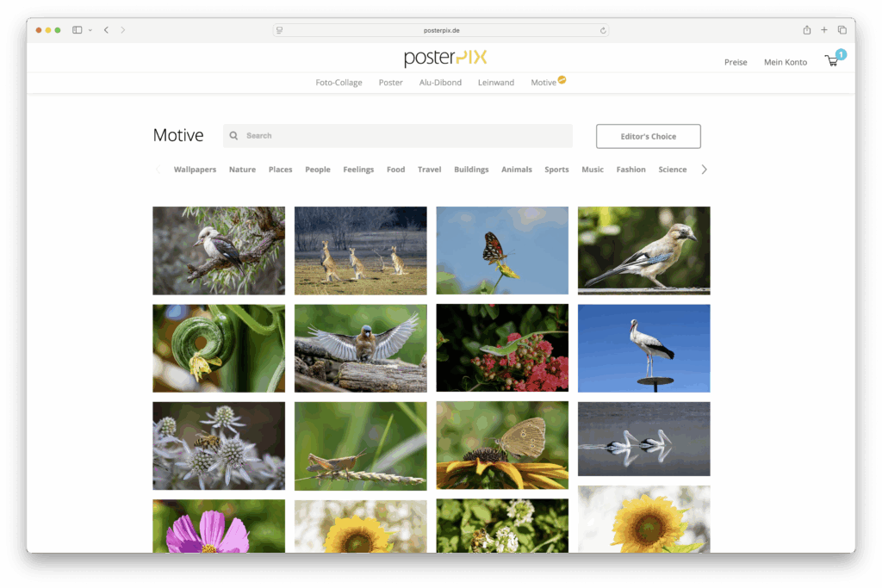This screenshot has height=588, width=882.
Task: Select the Science category
Action: click(672, 170)
